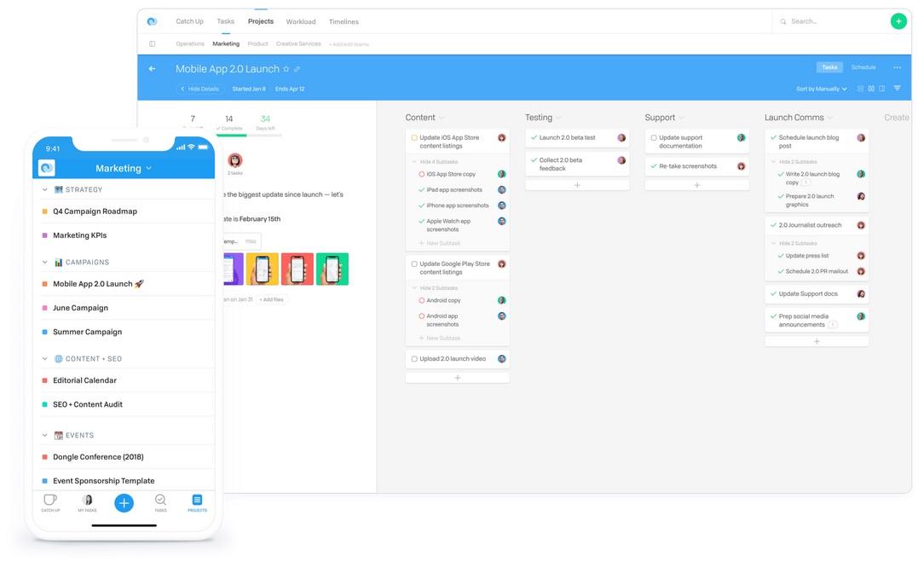Screen dimensions: 924x562
Task: Switch to Schedule view in blue header
Action: 863,67
